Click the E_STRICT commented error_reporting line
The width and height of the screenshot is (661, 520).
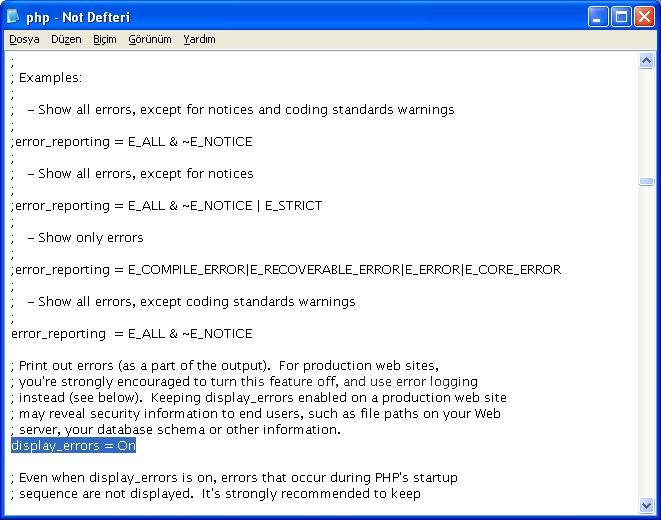(166, 206)
